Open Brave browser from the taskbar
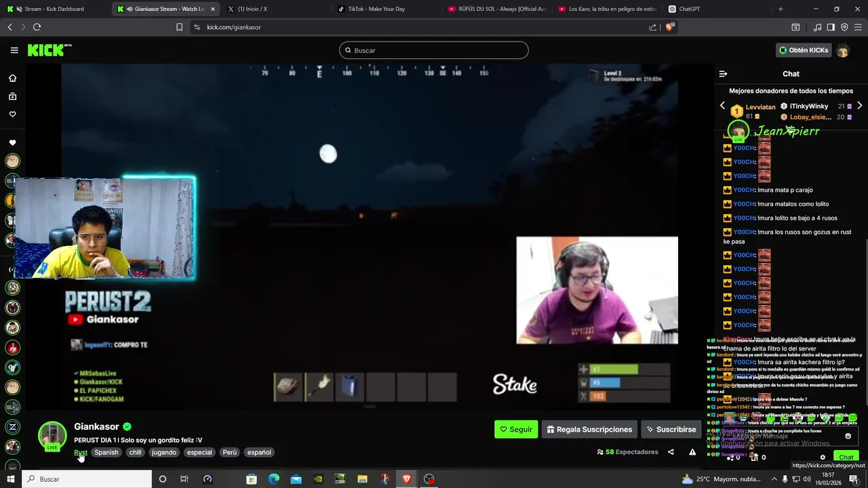The image size is (868, 488). point(406,479)
